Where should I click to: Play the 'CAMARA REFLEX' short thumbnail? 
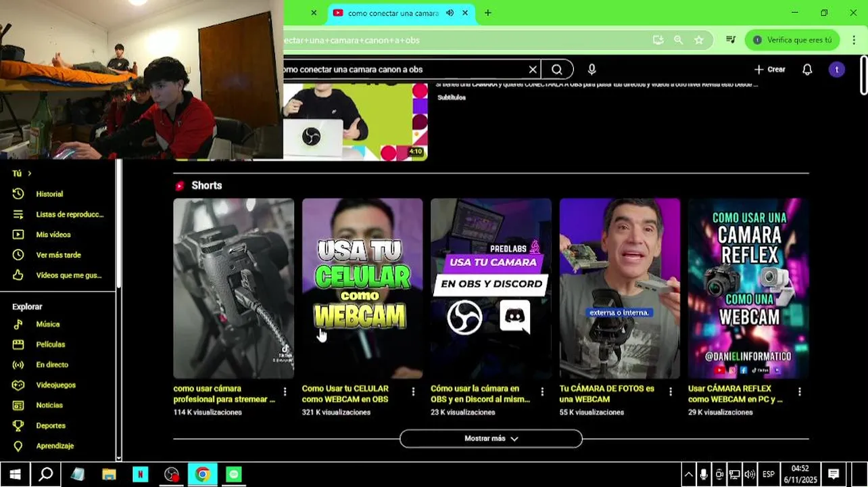748,288
